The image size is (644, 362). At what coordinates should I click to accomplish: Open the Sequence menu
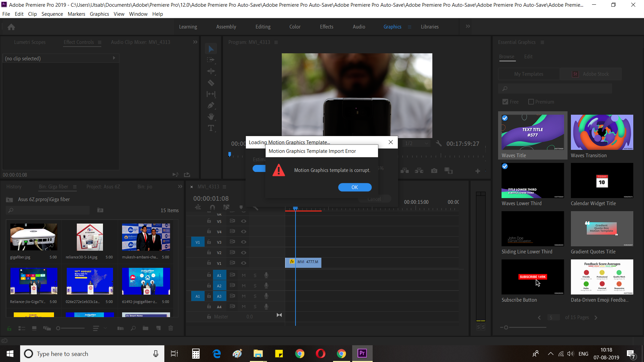click(52, 14)
